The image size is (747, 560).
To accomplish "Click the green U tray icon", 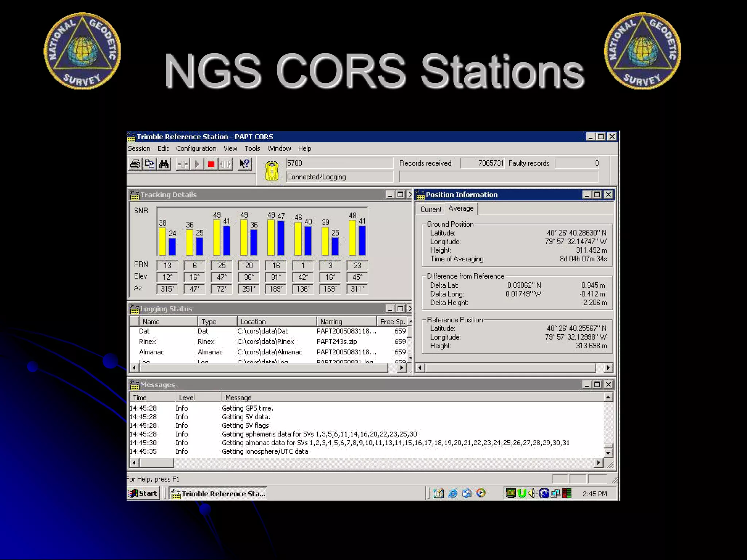I will tap(522, 493).
